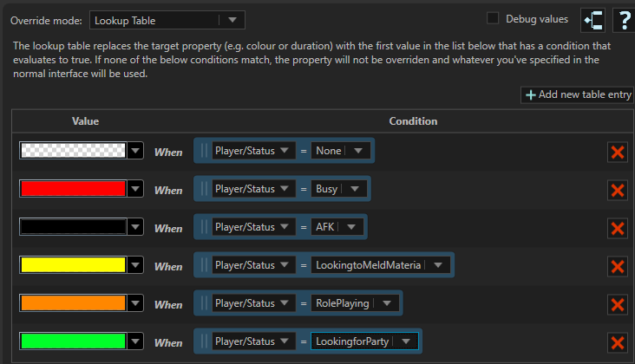Remove the Busy status row

pos(618,191)
